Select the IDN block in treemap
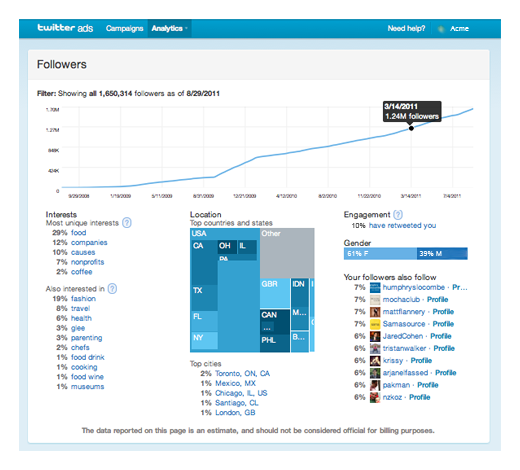Viewport: 520px width, 470px height. 300,293
